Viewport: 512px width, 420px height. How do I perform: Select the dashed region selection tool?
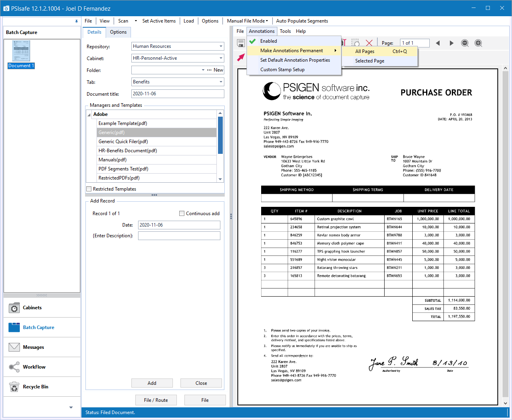tap(356, 43)
